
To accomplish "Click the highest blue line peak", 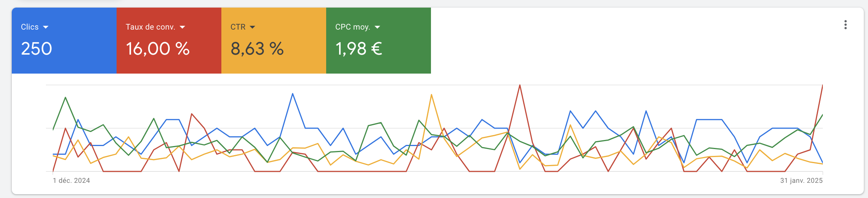I will tap(292, 94).
